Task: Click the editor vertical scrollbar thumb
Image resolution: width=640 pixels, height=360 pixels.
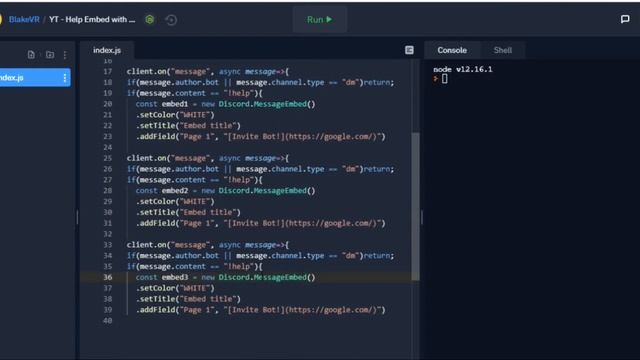Action: point(415,206)
